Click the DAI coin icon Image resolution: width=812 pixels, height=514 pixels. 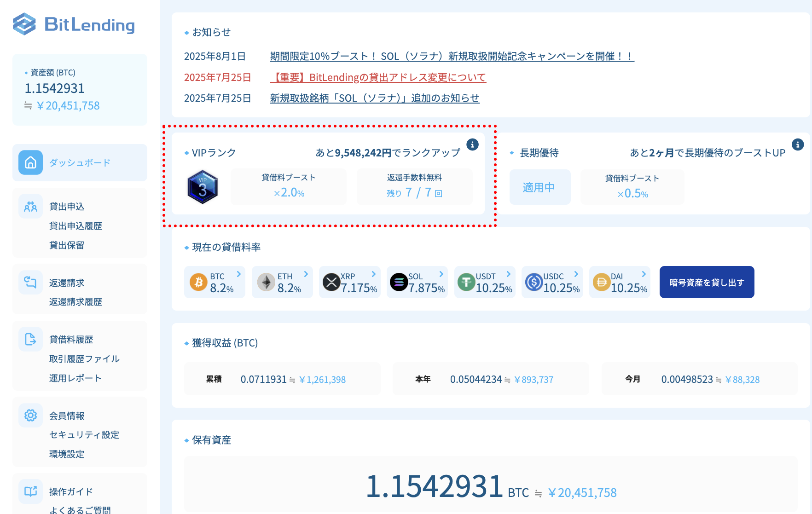point(601,282)
